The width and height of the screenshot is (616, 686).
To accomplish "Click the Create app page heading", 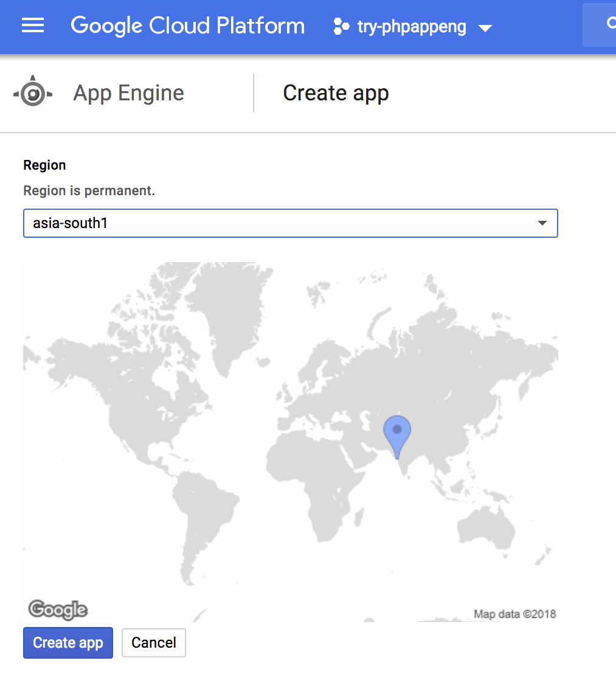I will point(336,93).
